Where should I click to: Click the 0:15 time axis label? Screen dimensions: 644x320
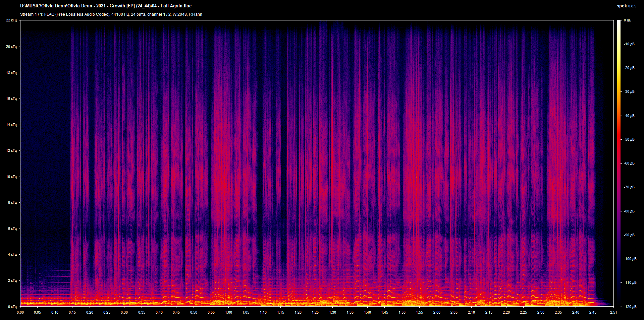coord(72,312)
